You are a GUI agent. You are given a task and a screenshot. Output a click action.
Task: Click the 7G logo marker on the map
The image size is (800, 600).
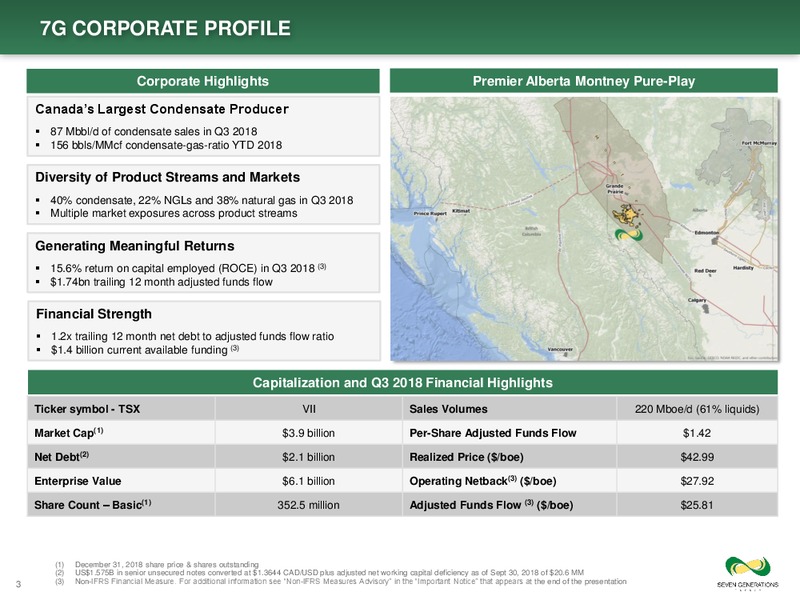click(630, 237)
